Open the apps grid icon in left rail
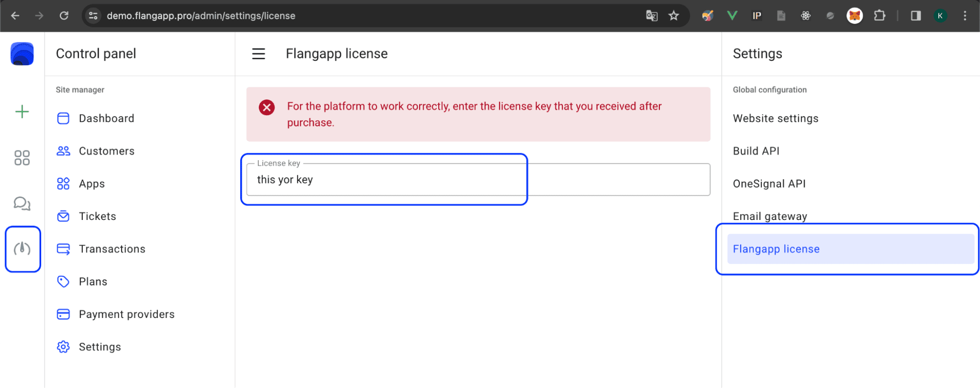Screen dimensions: 980x388 pos(22,158)
